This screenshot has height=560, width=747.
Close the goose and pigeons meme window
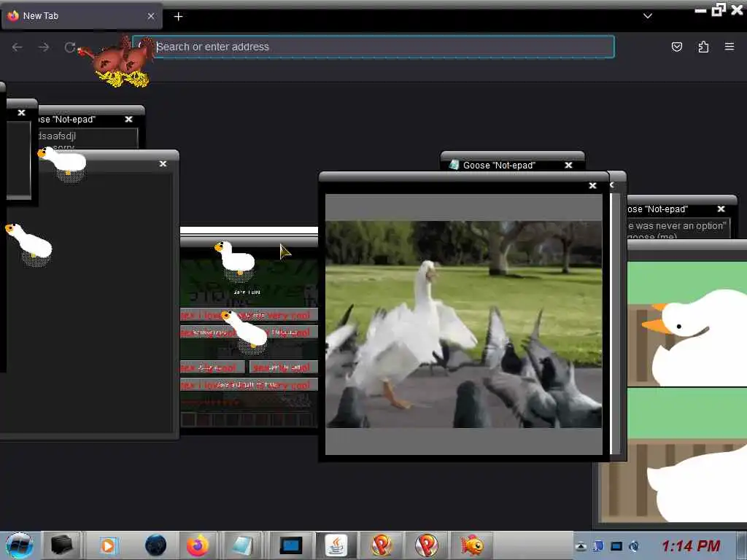point(592,186)
